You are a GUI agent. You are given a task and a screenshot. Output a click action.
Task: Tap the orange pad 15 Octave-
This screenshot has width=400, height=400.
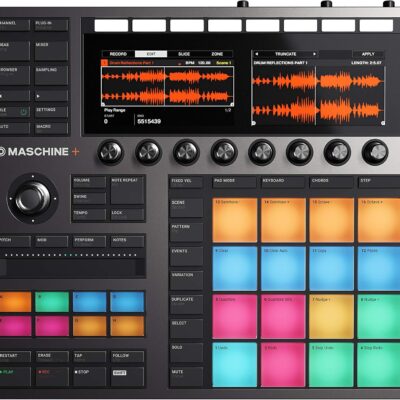(332, 220)
